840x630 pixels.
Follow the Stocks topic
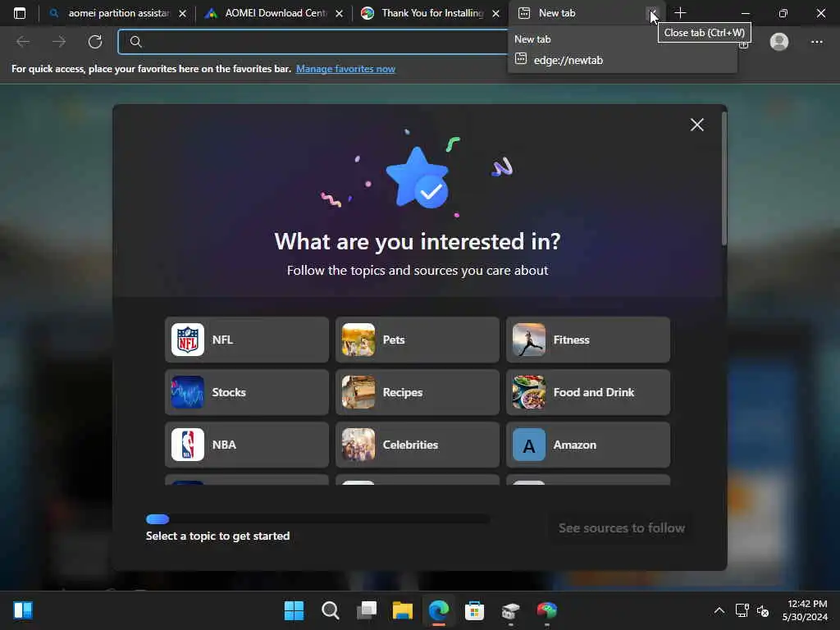[x=247, y=392]
